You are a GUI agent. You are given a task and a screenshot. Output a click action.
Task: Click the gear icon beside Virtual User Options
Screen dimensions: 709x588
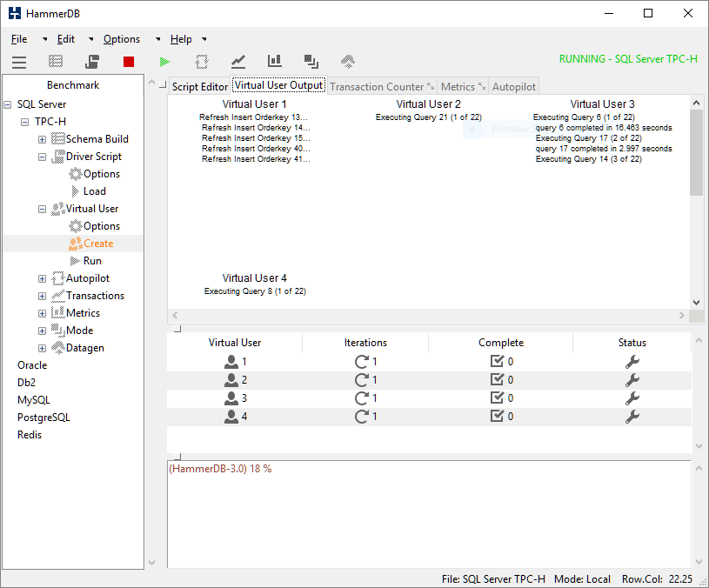click(75, 226)
